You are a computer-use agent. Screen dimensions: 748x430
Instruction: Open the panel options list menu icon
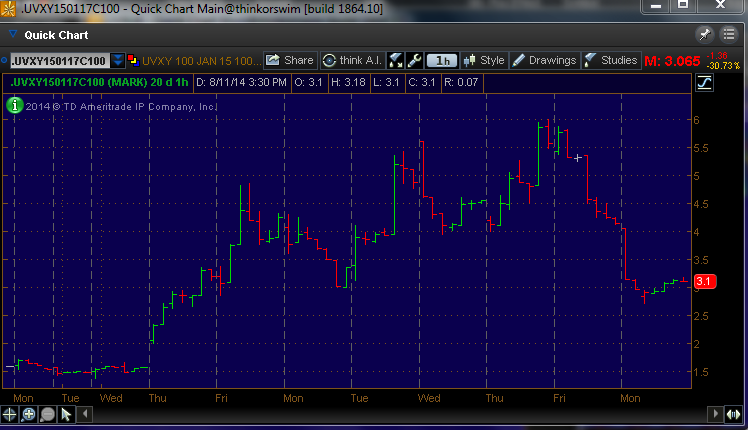click(x=728, y=34)
